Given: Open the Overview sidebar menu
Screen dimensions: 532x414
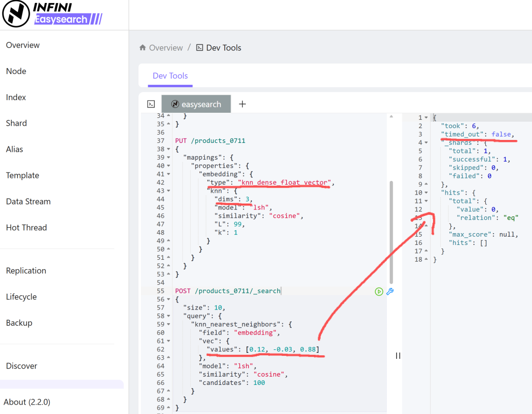Looking at the screenshot, I should [23, 45].
